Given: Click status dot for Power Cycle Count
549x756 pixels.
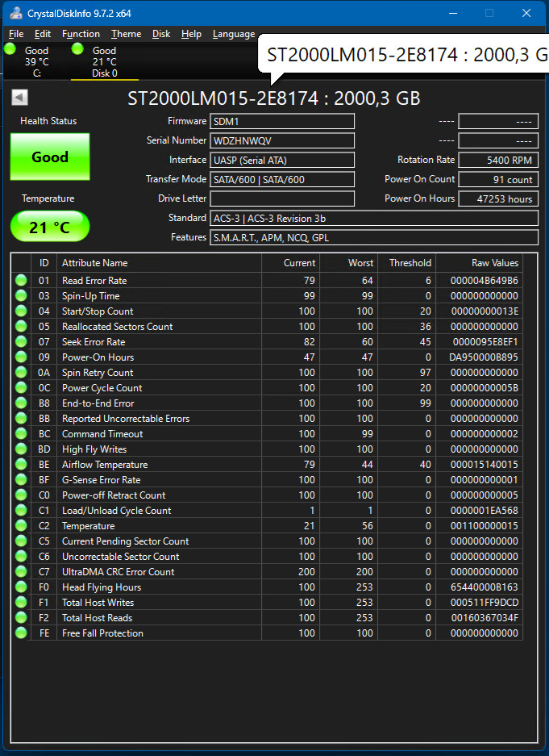Looking at the screenshot, I should click(21, 387).
